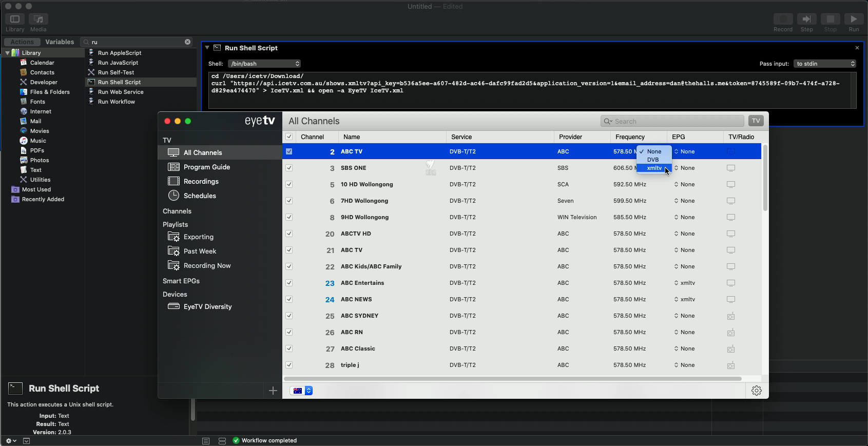
Task: Clear the Automator action search field
Action: (187, 42)
